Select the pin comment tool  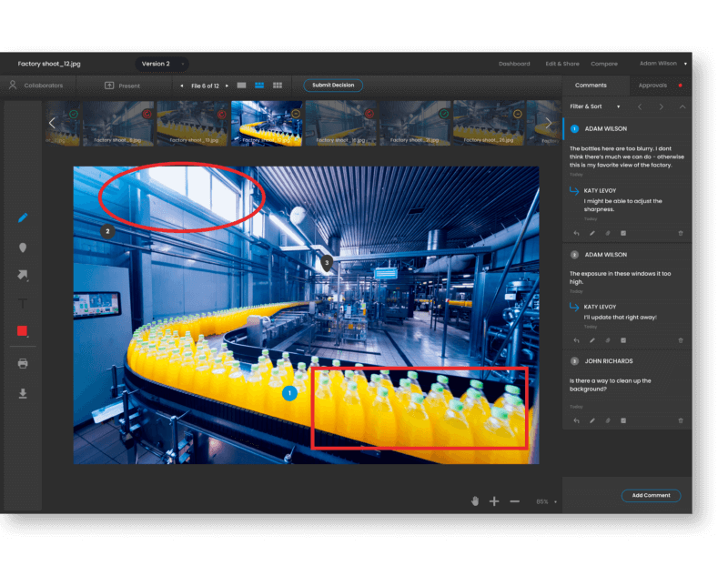23,248
